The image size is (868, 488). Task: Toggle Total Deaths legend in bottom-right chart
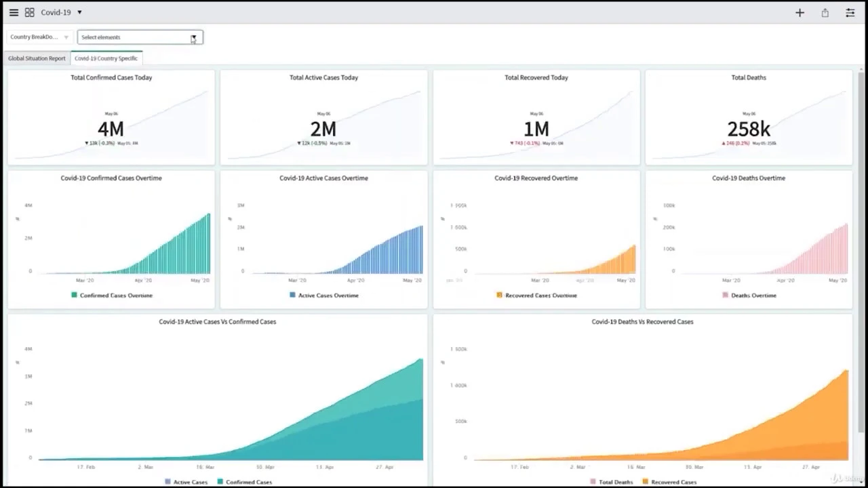pos(612,482)
